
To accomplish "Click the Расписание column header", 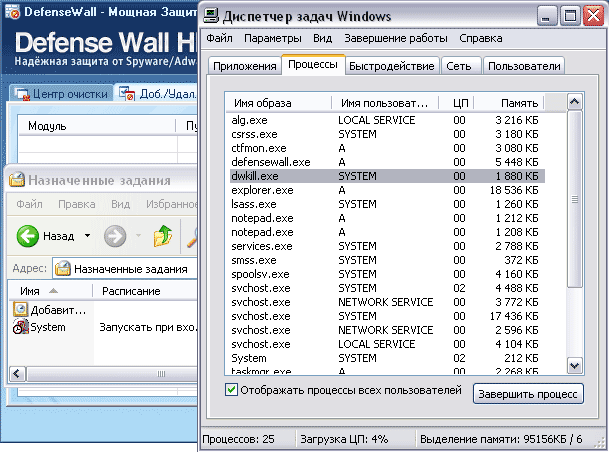I will tap(145, 291).
